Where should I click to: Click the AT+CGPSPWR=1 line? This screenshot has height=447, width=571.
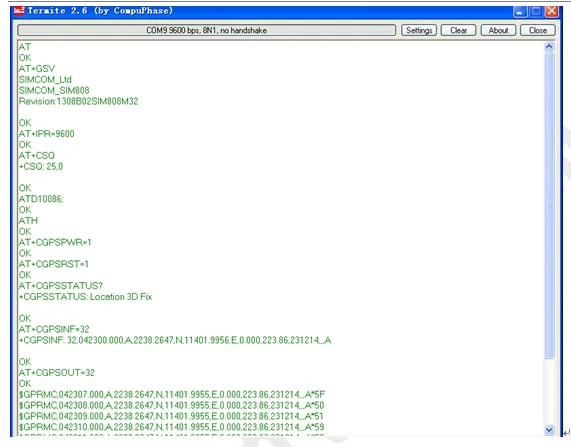55,242
